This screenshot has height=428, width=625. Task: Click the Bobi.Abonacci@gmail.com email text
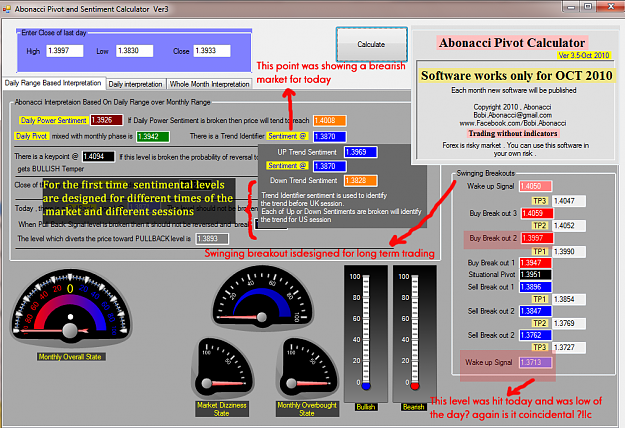tap(513, 115)
